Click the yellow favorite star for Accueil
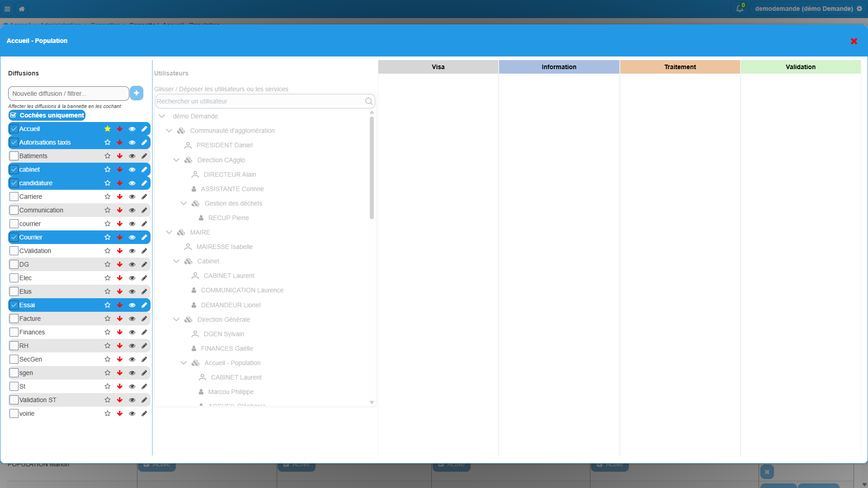This screenshot has width=868, height=488. point(108,129)
